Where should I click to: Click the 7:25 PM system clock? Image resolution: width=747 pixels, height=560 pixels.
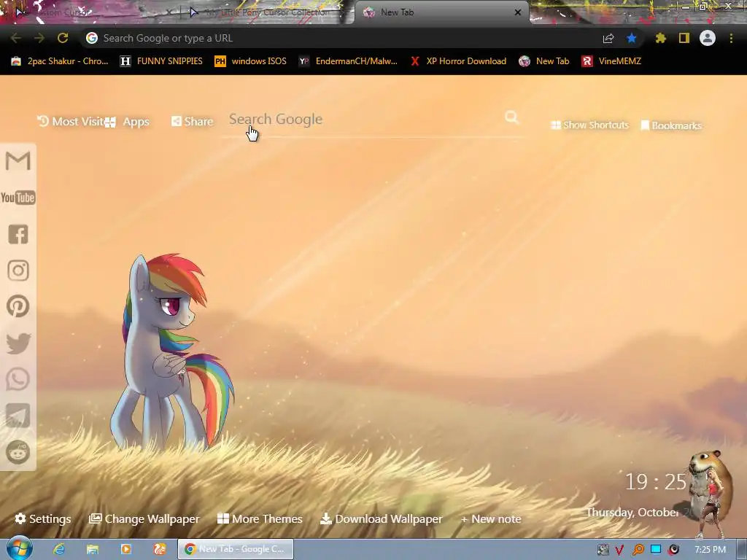[710, 550]
